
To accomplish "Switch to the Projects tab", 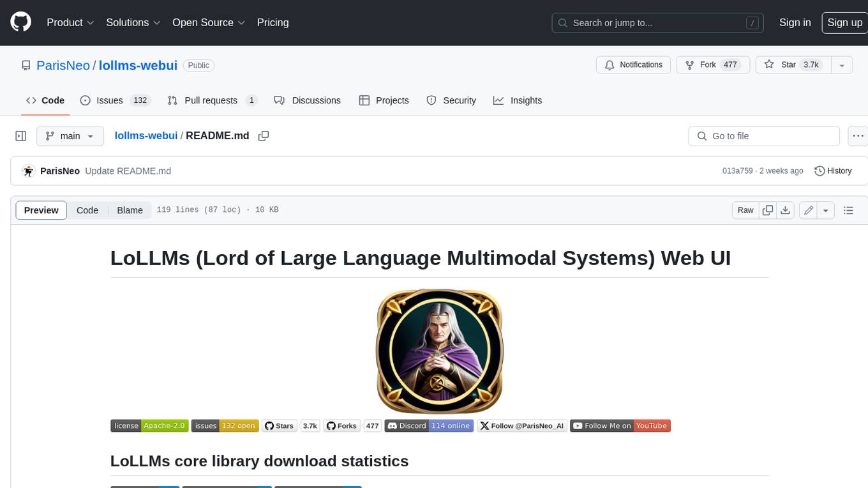I will tap(384, 100).
